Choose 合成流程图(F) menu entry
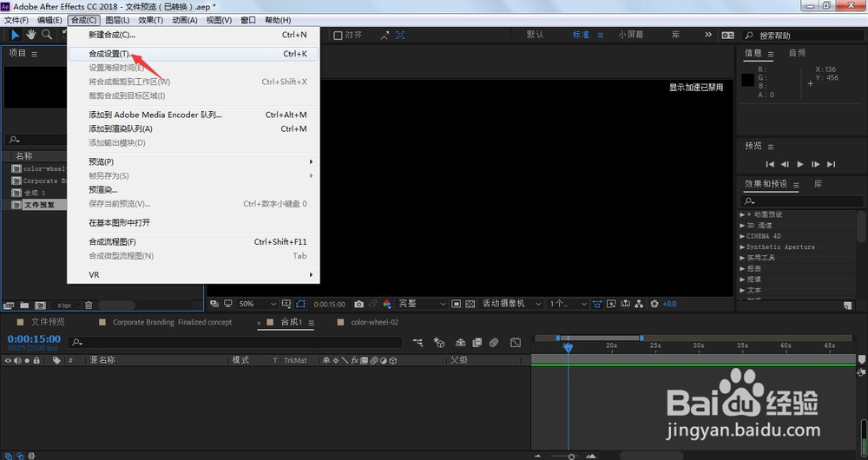This screenshot has width=868, height=460. coord(194,241)
